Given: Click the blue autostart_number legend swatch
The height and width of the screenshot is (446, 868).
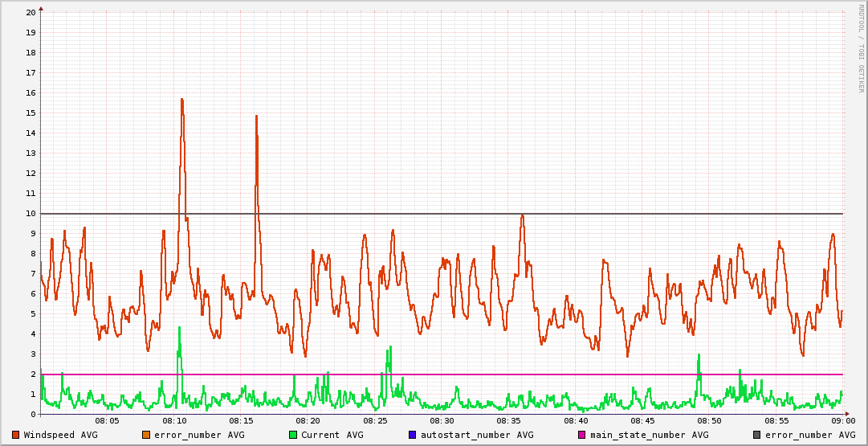Looking at the screenshot, I should tap(413, 435).
